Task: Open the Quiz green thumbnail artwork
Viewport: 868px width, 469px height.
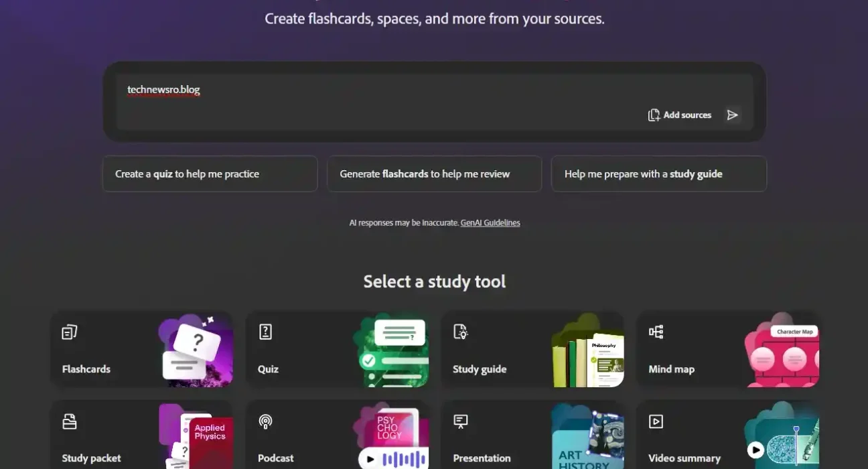Action: click(391, 350)
